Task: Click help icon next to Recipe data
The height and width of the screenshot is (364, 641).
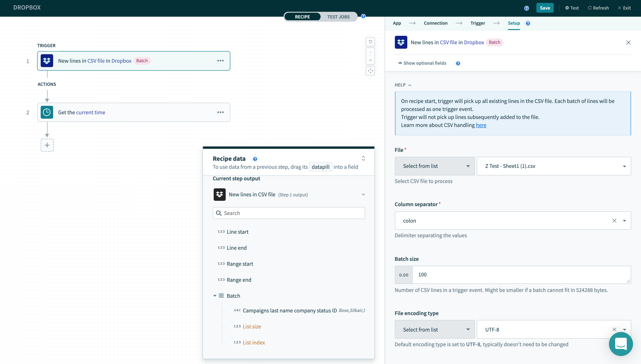Action: [x=255, y=159]
